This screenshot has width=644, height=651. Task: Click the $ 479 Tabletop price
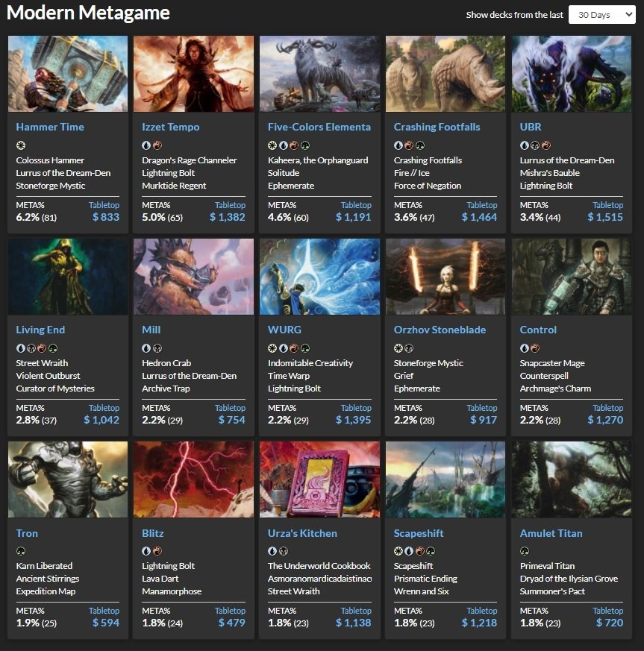231,623
